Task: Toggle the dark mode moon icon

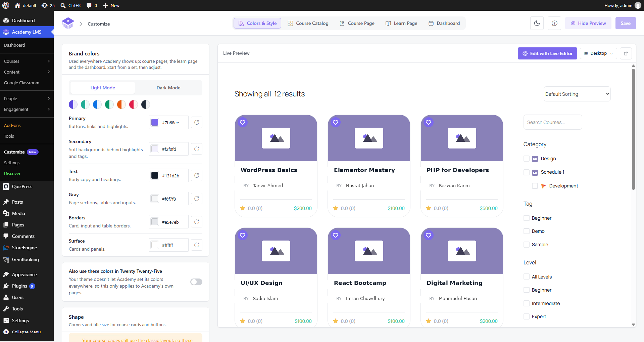Action: (537, 23)
